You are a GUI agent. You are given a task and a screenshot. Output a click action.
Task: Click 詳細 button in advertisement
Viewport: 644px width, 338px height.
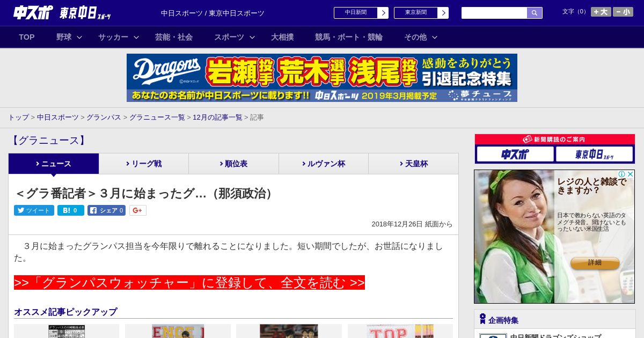[595, 263]
